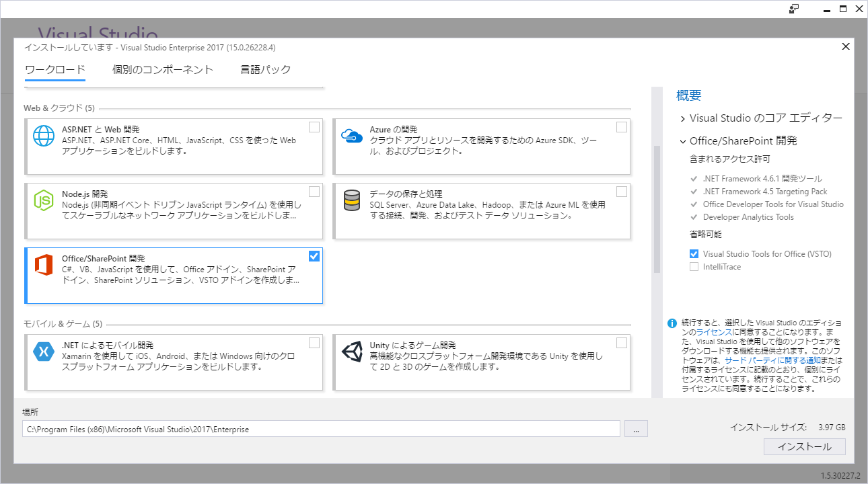Expand Visual Studio のコア エディター summary

tap(683, 118)
